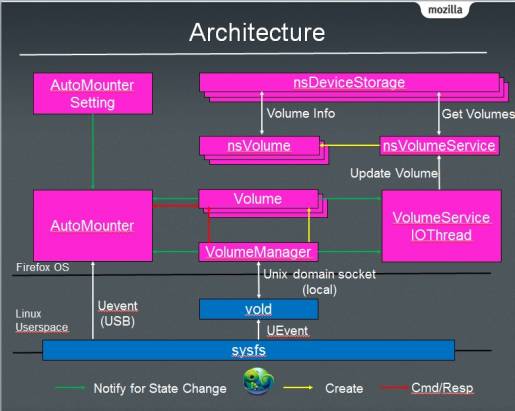Select the AutoMounter box

tap(93, 226)
